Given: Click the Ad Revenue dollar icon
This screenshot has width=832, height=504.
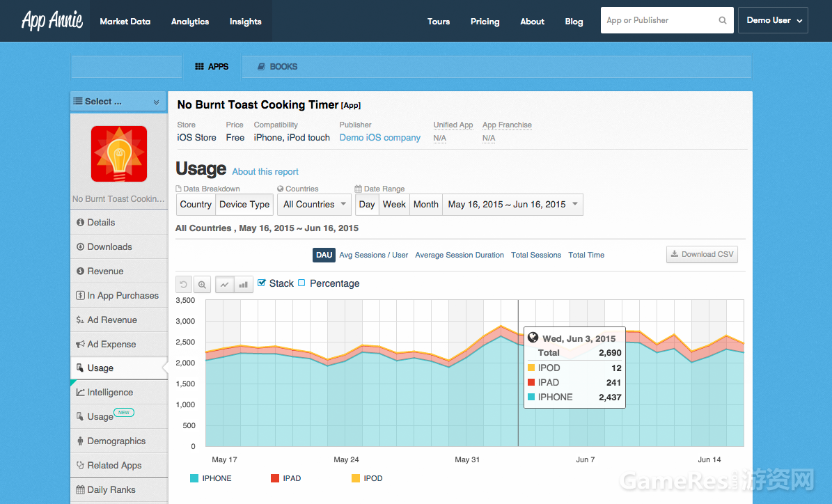Looking at the screenshot, I should tap(80, 320).
